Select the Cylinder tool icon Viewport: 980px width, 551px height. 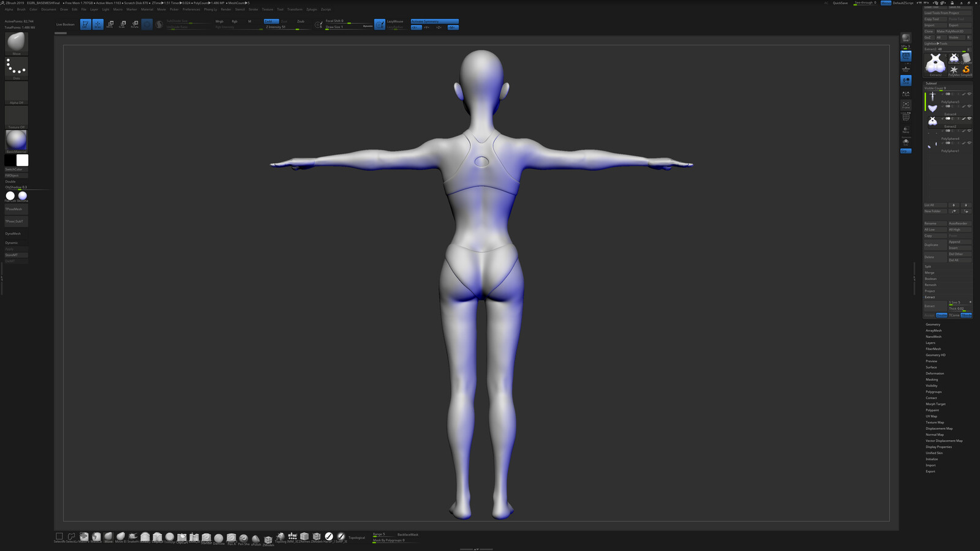tap(967, 58)
